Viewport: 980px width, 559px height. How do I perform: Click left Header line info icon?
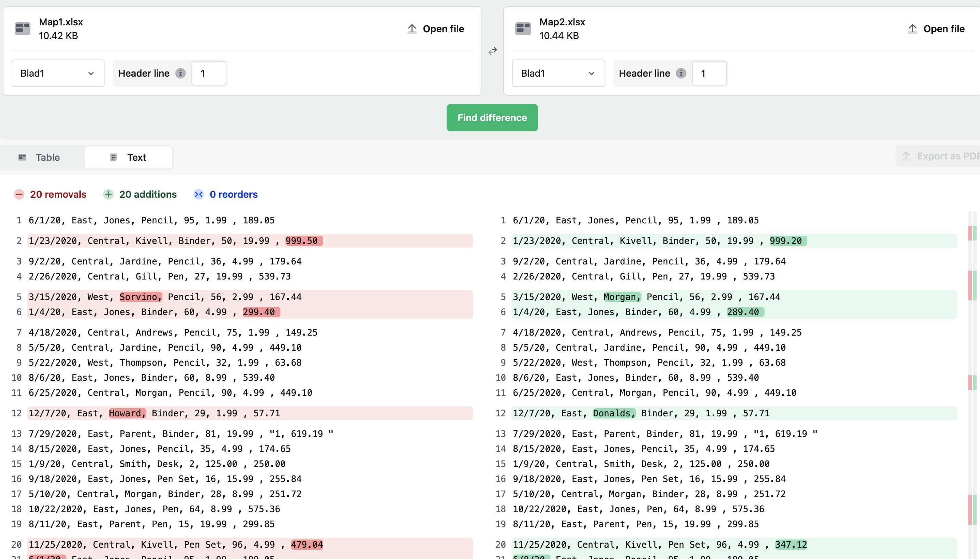tap(180, 73)
